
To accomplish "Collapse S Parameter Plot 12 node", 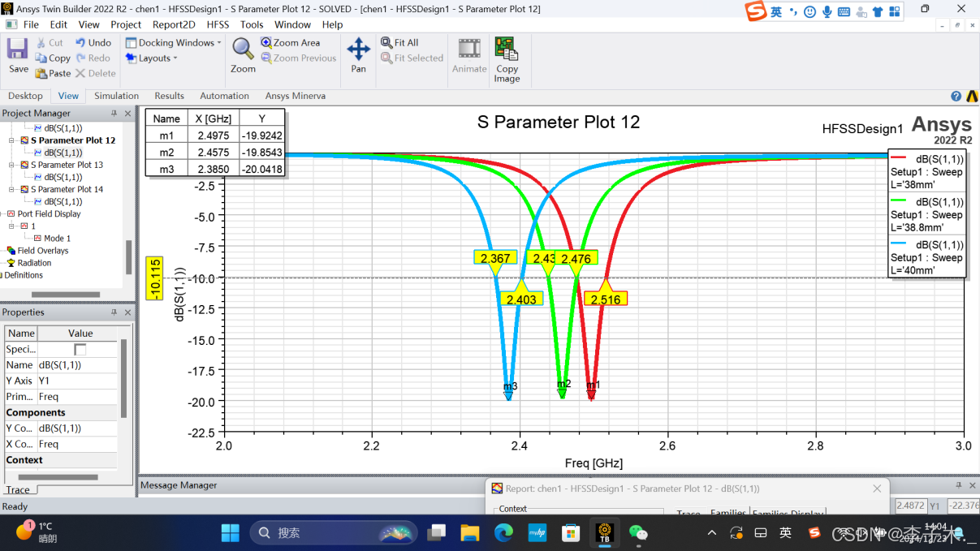I will pyautogui.click(x=12, y=140).
